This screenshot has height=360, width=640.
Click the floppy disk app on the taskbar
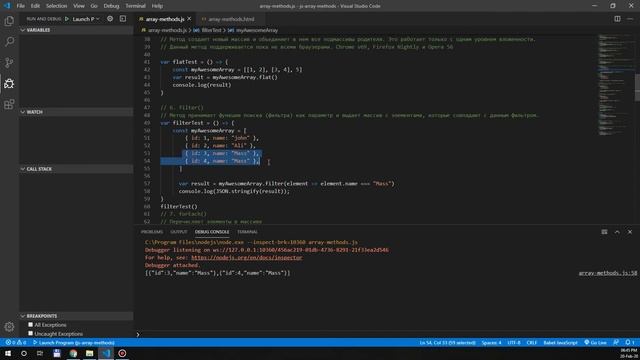(x=57, y=353)
